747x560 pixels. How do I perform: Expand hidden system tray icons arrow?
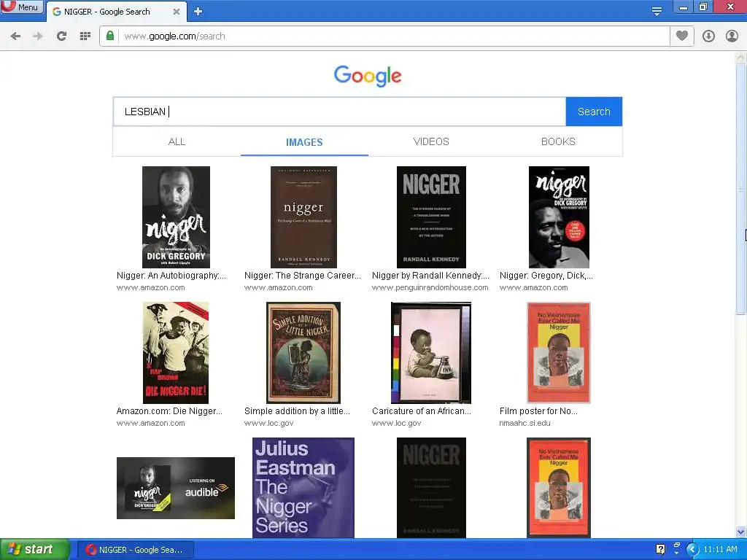692,550
